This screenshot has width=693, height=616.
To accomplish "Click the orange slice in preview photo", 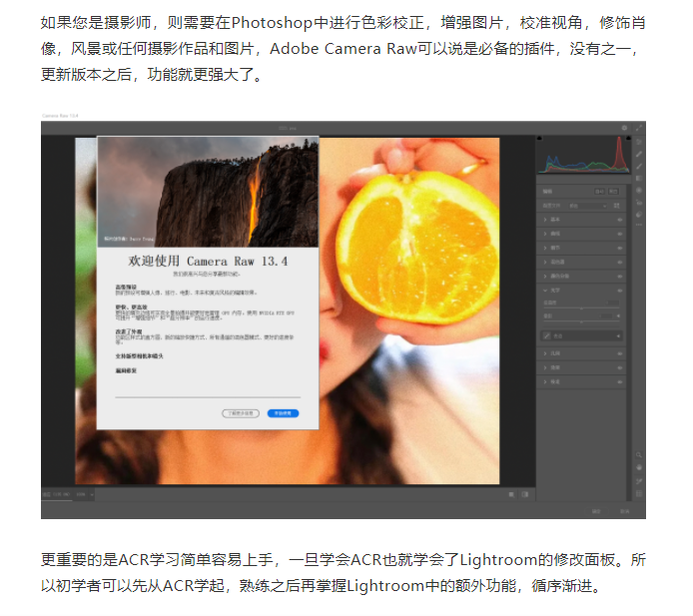I will 419,248.
